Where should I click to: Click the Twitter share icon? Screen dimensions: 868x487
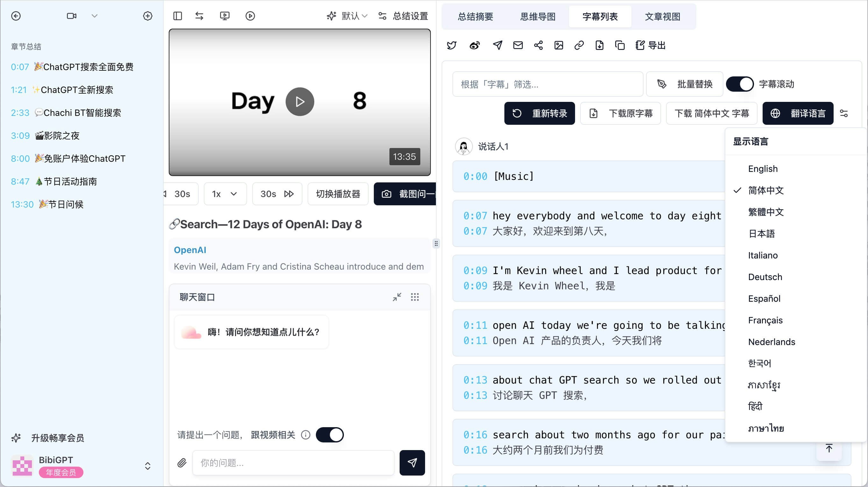[452, 45]
